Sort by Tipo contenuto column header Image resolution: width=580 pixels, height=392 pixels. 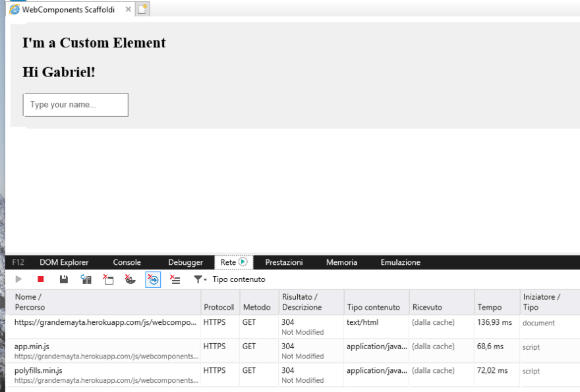[x=376, y=302]
